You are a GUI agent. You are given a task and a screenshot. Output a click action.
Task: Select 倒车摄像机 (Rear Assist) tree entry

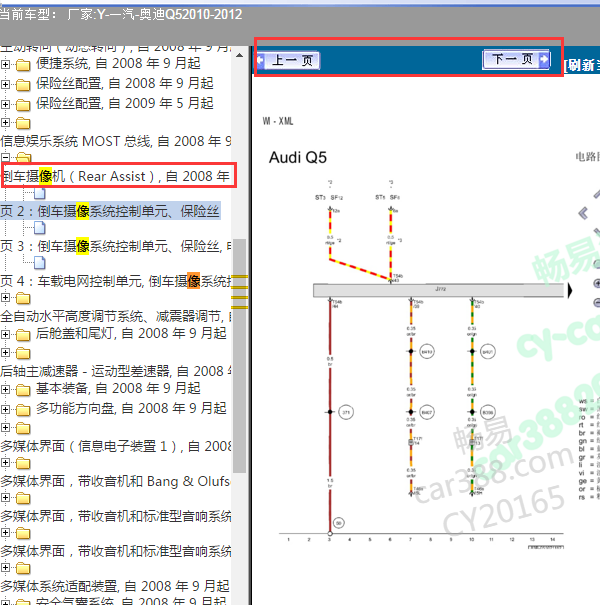pos(116,176)
